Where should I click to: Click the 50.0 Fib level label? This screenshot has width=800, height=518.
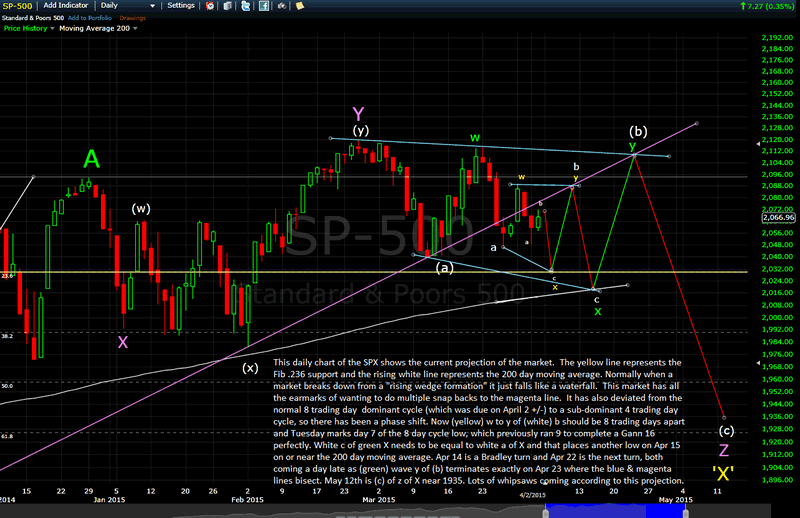tap(7, 386)
